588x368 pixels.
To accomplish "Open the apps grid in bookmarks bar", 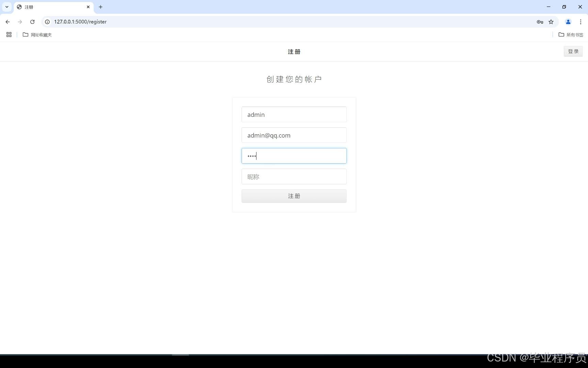I will pyautogui.click(x=9, y=35).
